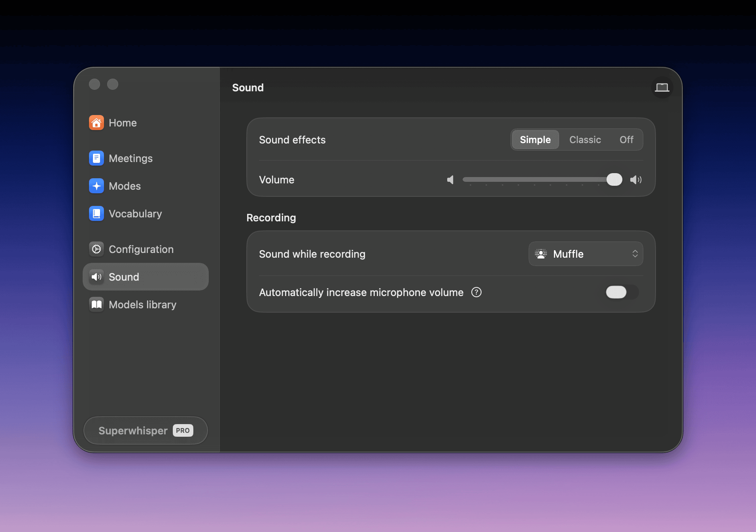Click the Volume slider knob

pos(614,180)
